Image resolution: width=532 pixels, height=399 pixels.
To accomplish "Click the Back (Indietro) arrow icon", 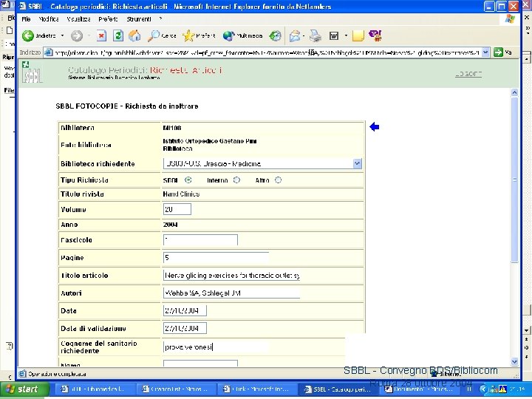I will point(28,35).
